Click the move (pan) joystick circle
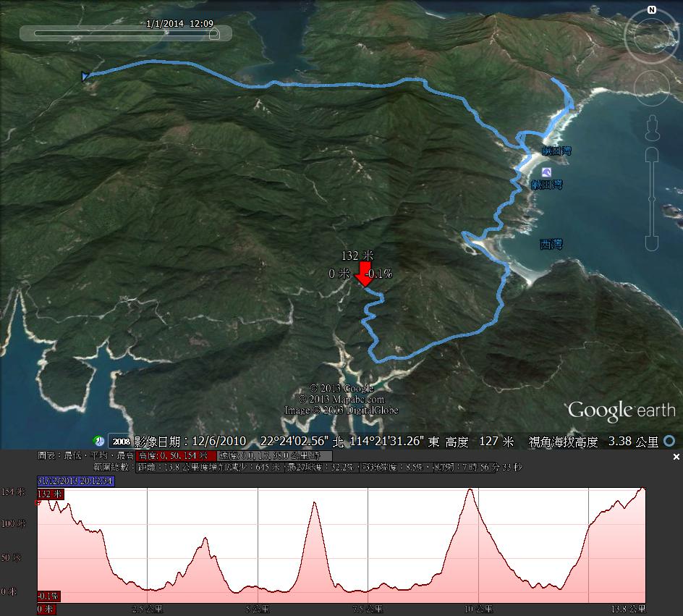The height and width of the screenshot is (616, 683). coord(651,87)
